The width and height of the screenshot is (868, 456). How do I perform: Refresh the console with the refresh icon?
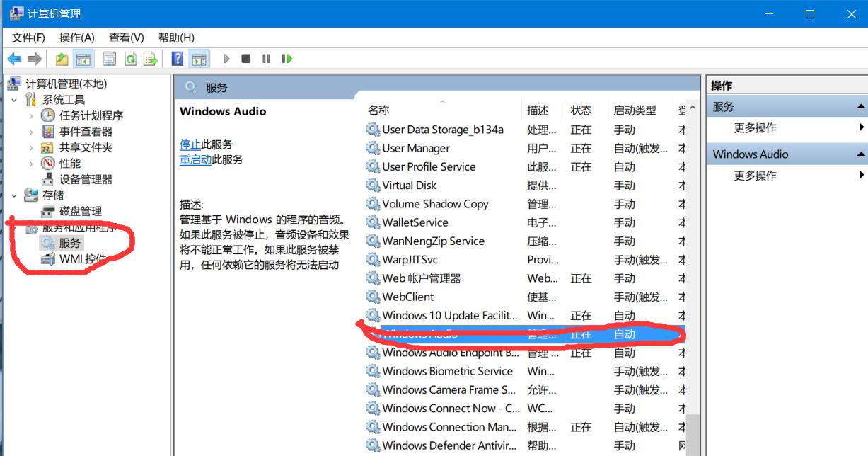pos(129,58)
